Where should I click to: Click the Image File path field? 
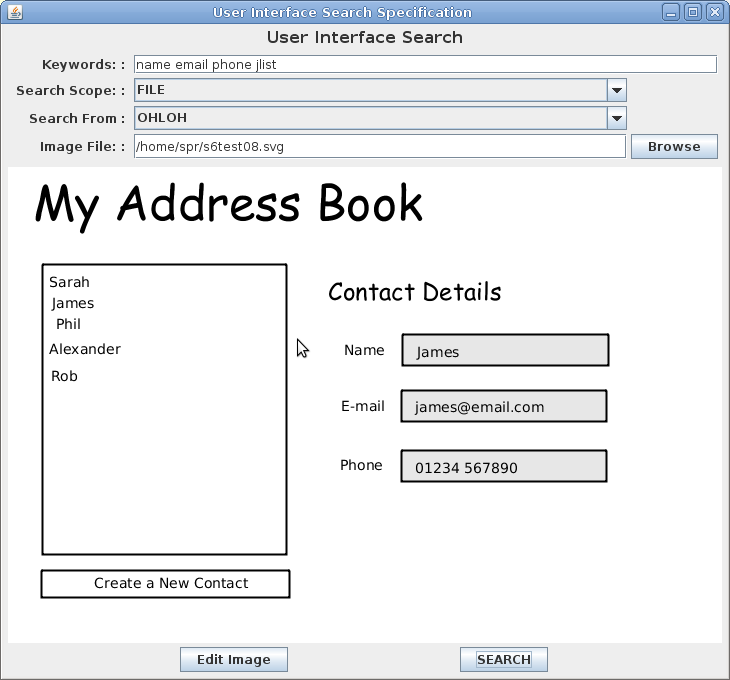tap(379, 147)
